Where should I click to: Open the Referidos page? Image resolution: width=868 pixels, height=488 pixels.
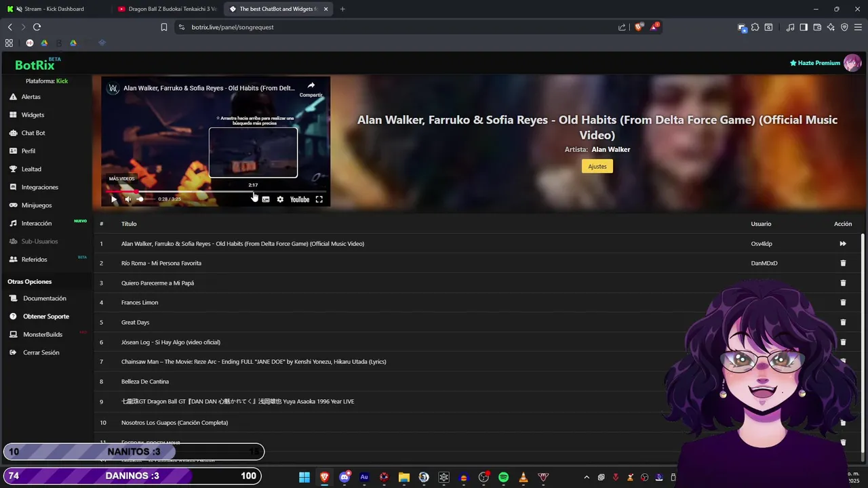click(34, 260)
